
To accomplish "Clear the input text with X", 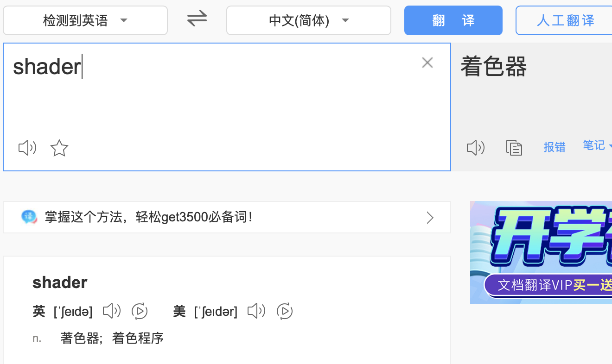I will coord(427,63).
